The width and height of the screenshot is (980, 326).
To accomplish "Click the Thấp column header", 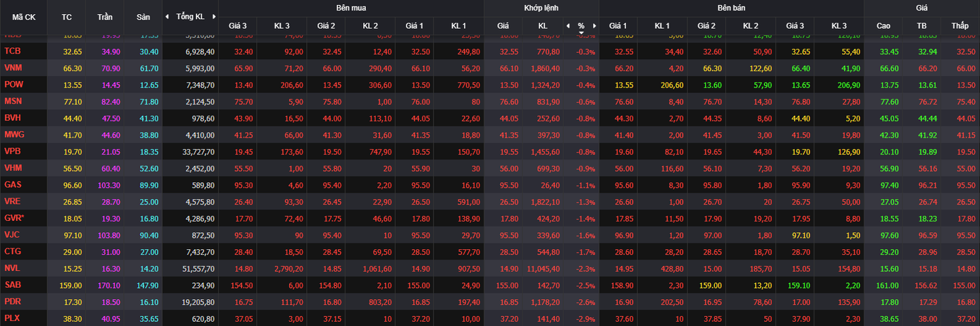I will pyautogui.click(x=960, y=26).
